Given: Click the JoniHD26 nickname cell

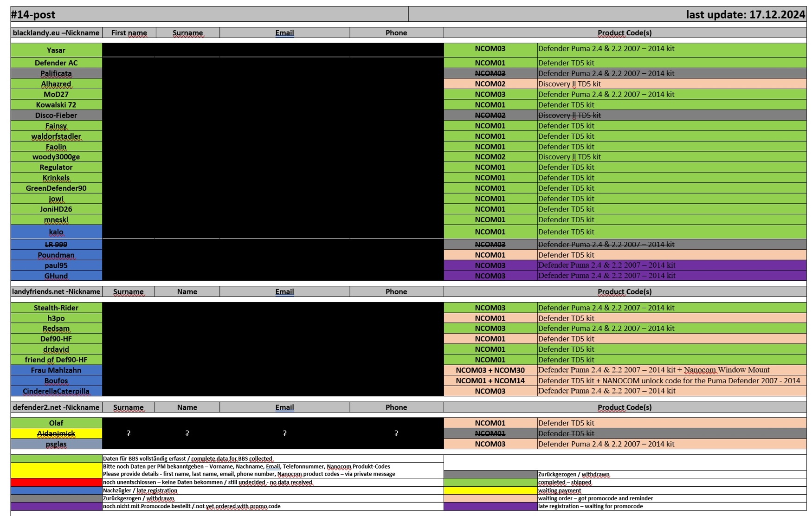Looking at the screenshot, I should click(56, 209).
